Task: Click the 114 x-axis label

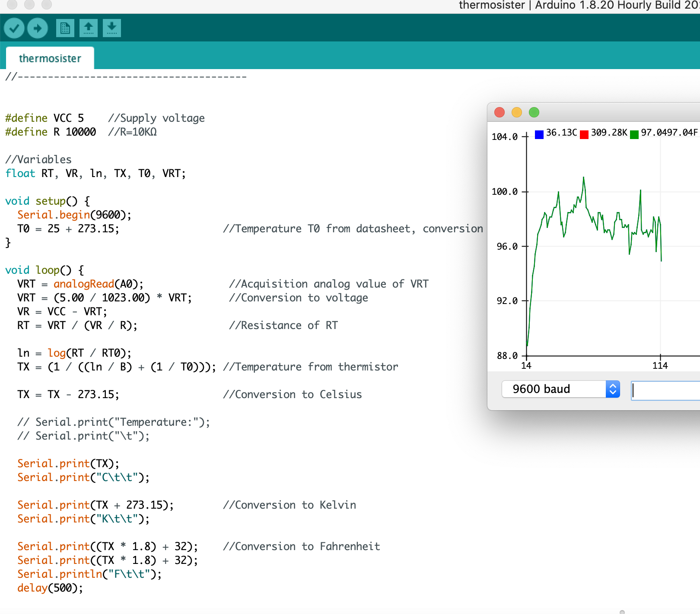Action: (660, 366)
